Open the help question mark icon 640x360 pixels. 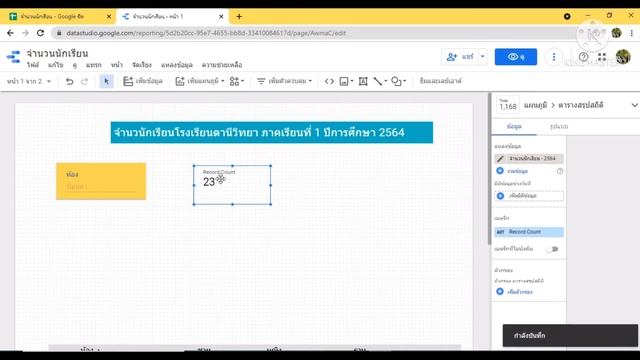(584, 57)
